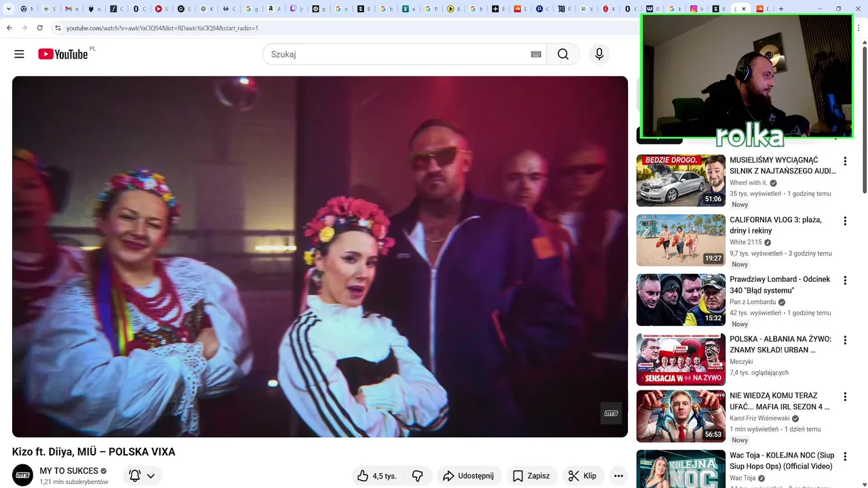Open the Wheel with it. channel link
The width and height of the screenshot is (868, 488).
pos(749,183)
